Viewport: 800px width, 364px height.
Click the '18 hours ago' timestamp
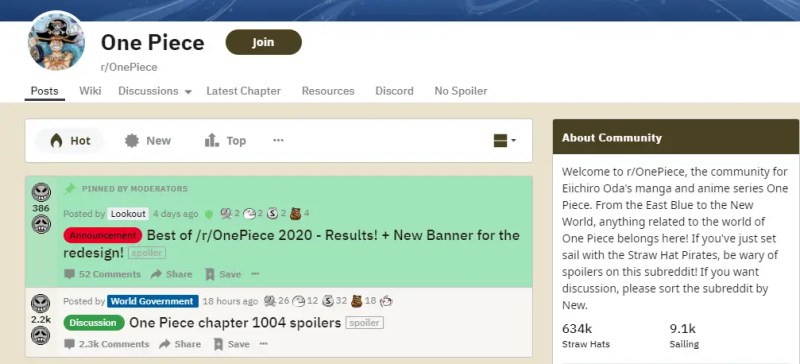[230, 301]
